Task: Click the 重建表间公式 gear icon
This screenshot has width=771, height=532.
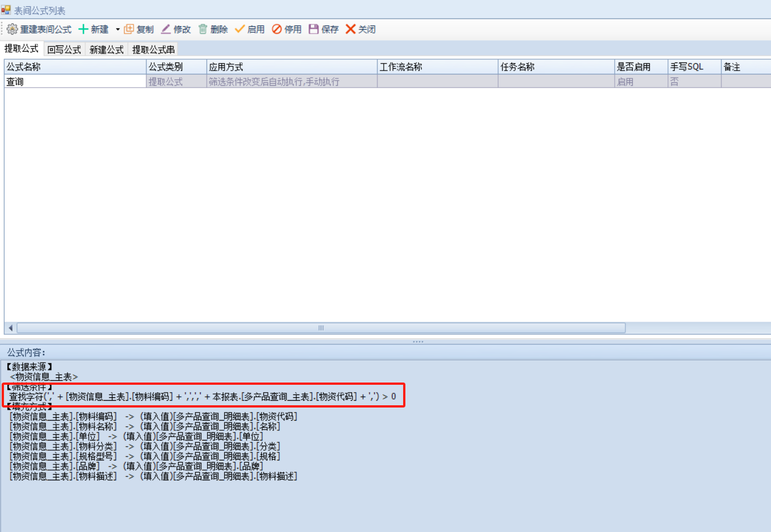Action: click(x=12, y=29)
